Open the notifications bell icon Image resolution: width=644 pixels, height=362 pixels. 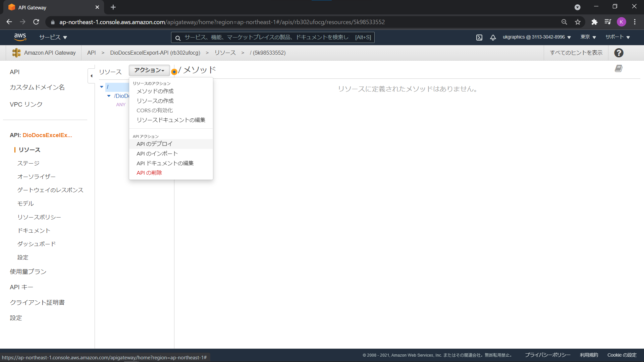pos(493,37)
